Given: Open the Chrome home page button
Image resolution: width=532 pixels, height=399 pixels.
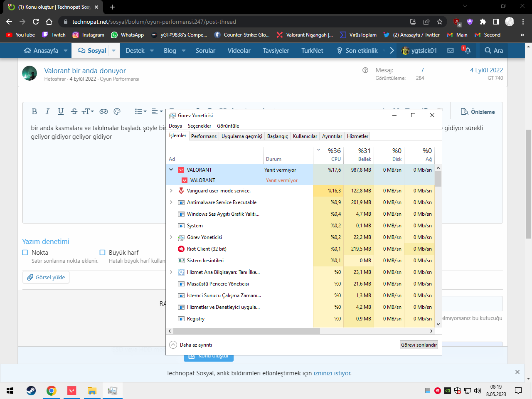Looking at the screenshot, I should [x=49, y=22].
